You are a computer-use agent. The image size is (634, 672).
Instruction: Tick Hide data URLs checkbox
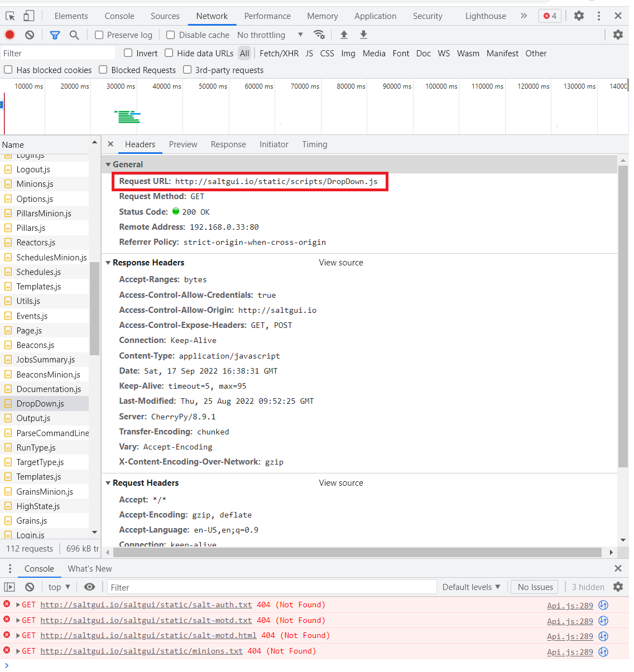point(169,53)
